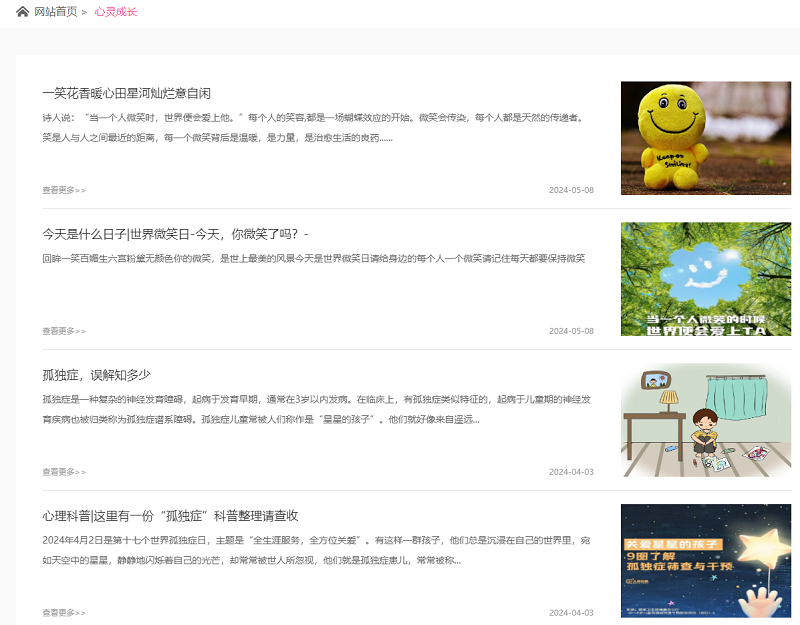Select the 心灵成长 breadcrumb category
The width and height of the screenshot is (800, 625).
(116, 12)
